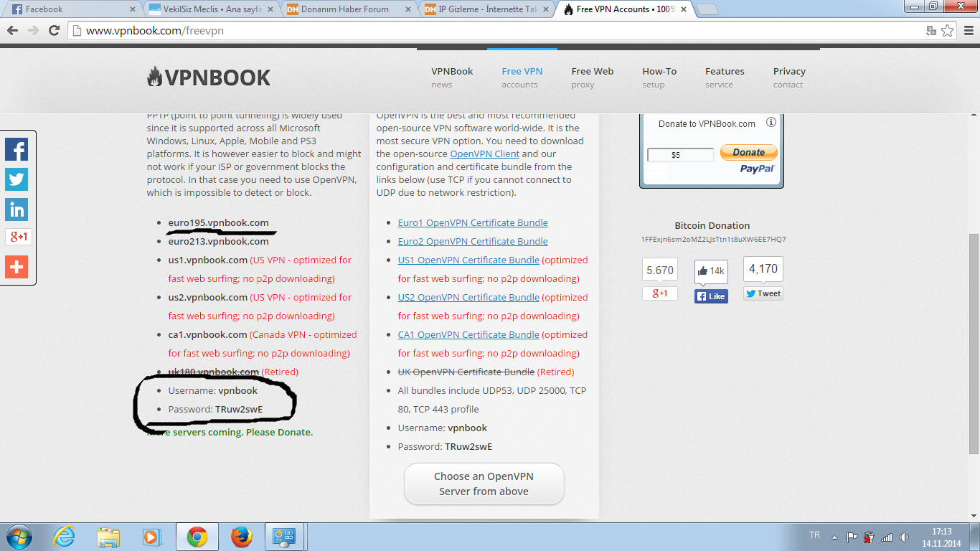The height and width of the screenshot is (551, 980).
Task: Click the address bar URL field
Action: (x=495, y=31)
